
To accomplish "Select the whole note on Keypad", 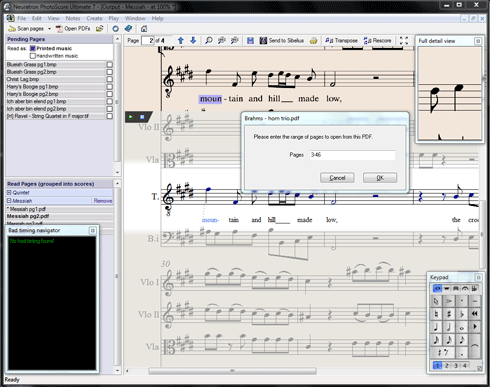I will (x=462, y=327).
